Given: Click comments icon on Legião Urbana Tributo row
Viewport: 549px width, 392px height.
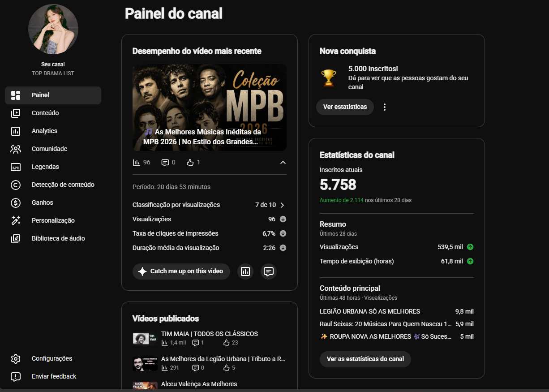Looking at the screenshot, I should coord(196,368).
